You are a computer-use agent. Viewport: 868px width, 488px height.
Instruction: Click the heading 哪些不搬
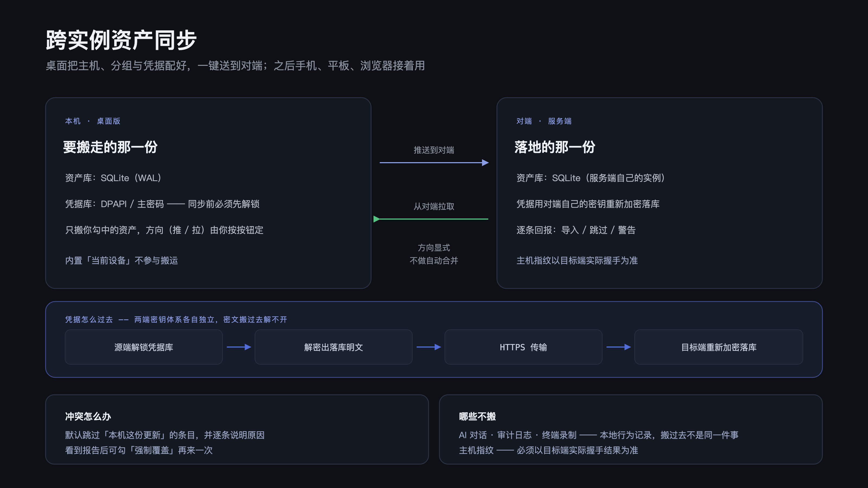(477, 417)
